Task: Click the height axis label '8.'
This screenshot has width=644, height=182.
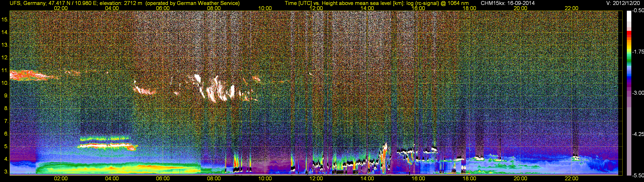Action: (6, 109)
